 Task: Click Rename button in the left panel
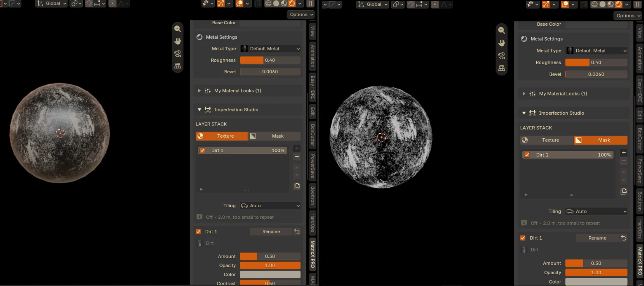point(271,232)
